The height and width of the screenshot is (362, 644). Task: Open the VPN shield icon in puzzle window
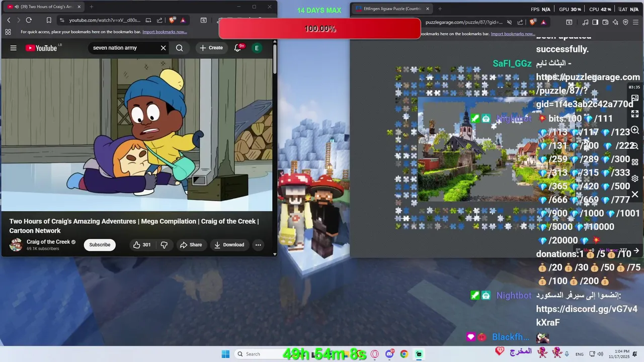point(625,22)
